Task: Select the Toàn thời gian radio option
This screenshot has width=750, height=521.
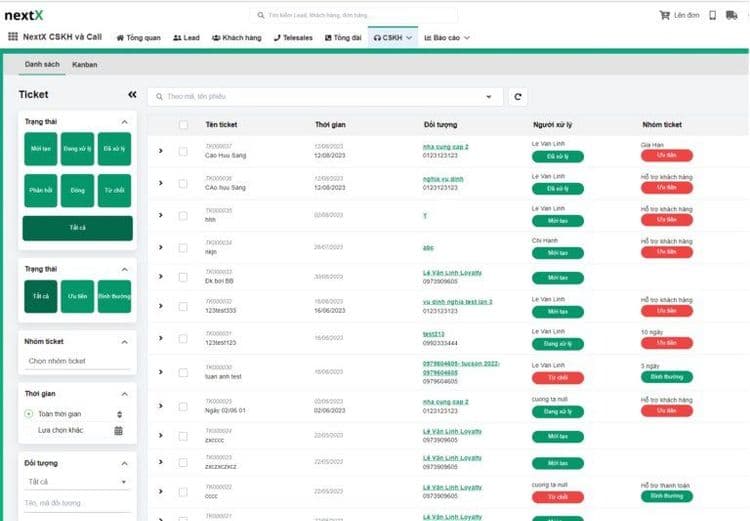Action: coord(29,414)
